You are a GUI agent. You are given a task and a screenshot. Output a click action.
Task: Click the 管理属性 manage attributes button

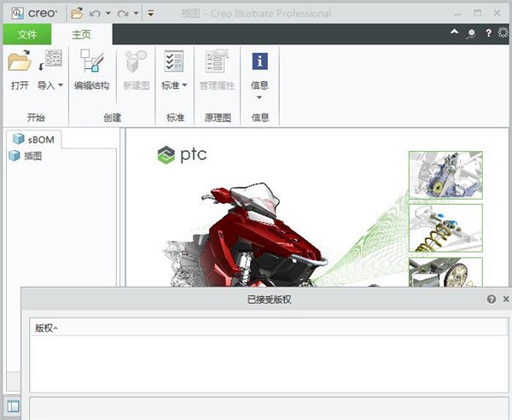tap(217, 70)
